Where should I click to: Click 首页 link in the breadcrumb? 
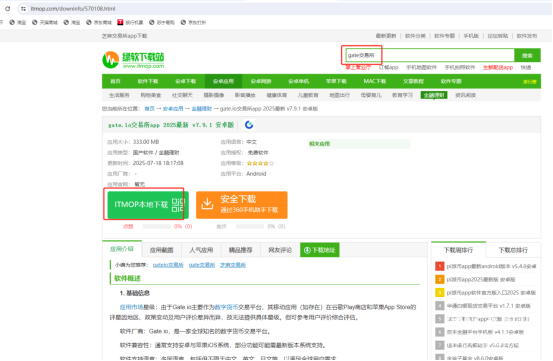[150, 109]
